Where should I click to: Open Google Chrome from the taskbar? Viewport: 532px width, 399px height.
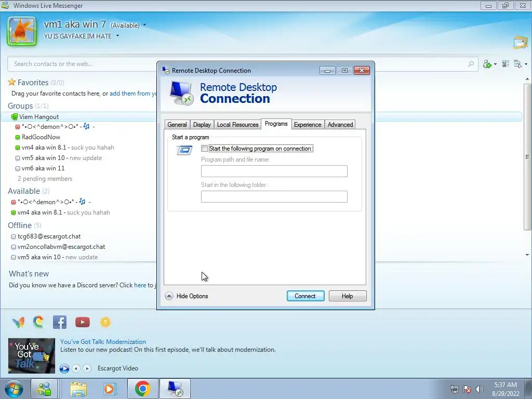point(142,389)
